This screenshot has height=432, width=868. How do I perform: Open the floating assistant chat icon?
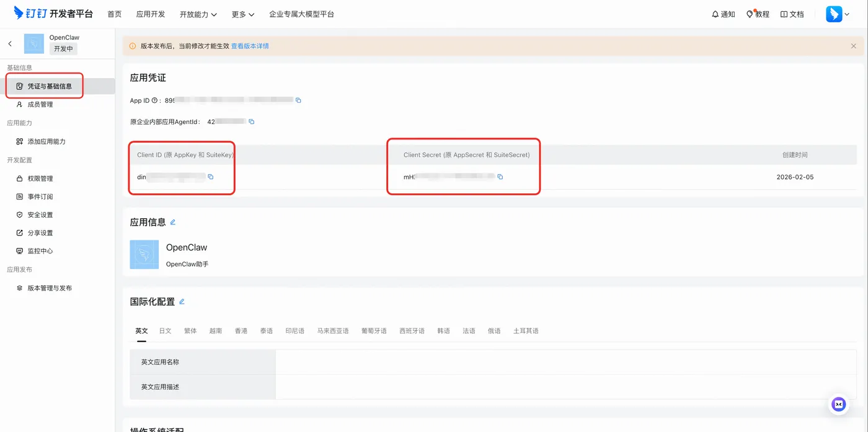(839, 404)
